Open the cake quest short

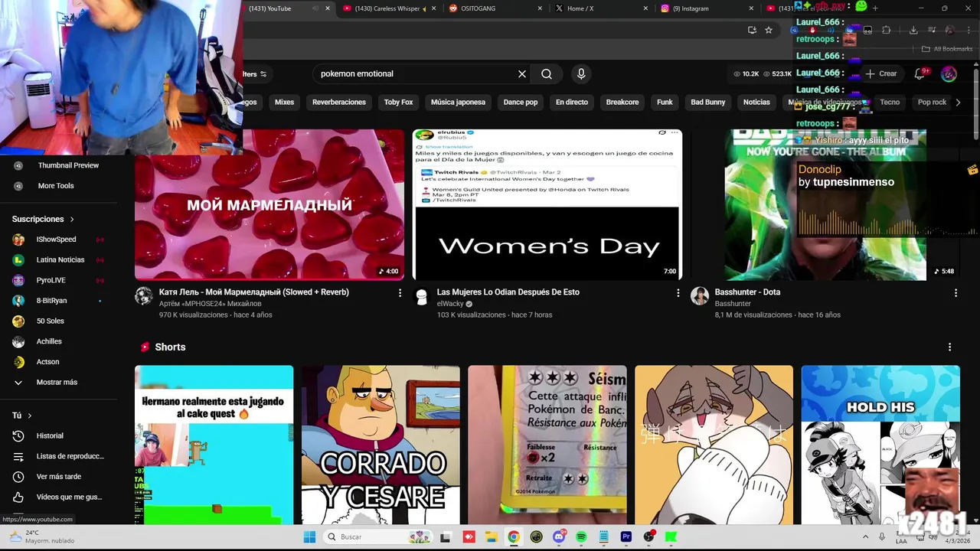point(214,445)
